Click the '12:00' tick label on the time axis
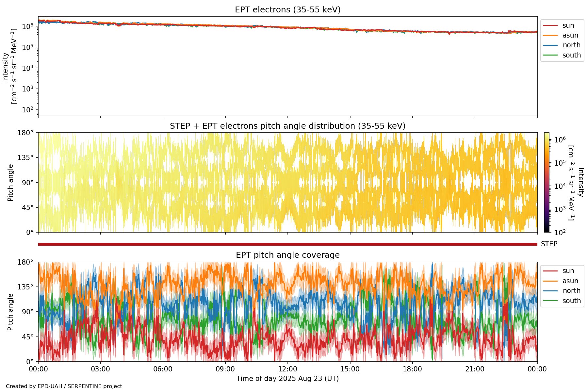The width and height of the screenshot is (588, 392). [287, 369]
